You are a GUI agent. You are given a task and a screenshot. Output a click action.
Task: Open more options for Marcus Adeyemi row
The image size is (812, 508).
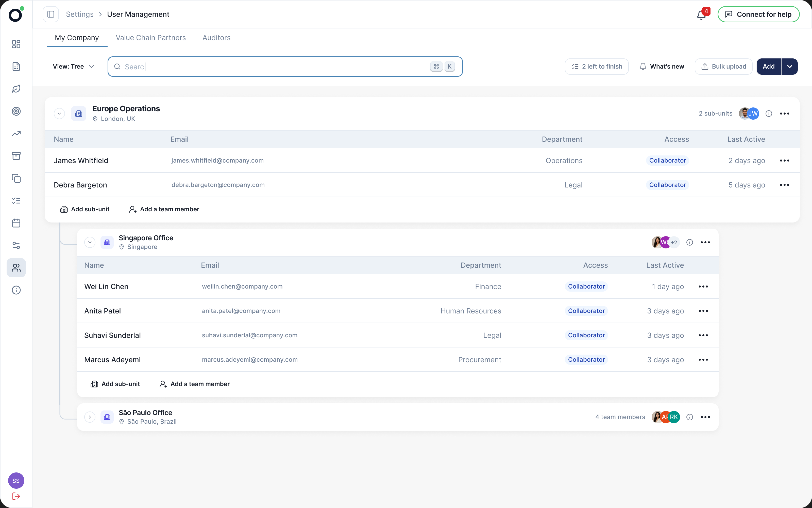[x=703, y=359]
